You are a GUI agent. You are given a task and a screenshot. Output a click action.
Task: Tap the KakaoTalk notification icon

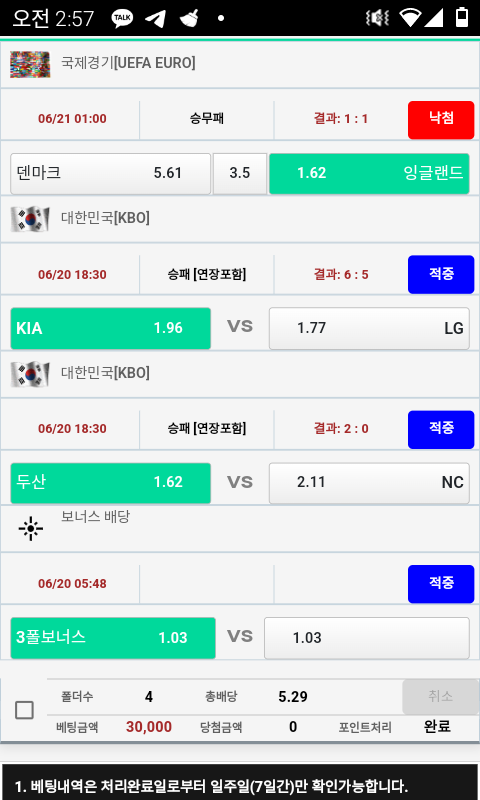122,18
